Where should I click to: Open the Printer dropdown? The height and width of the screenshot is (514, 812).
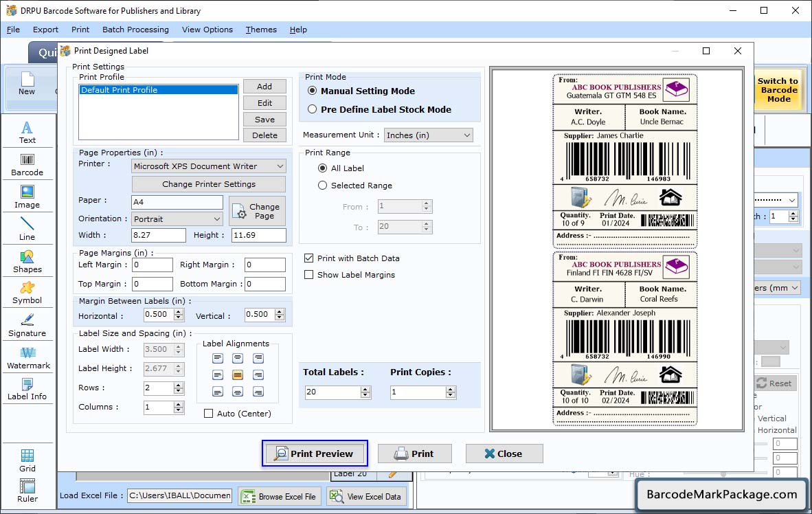[209, 166]
